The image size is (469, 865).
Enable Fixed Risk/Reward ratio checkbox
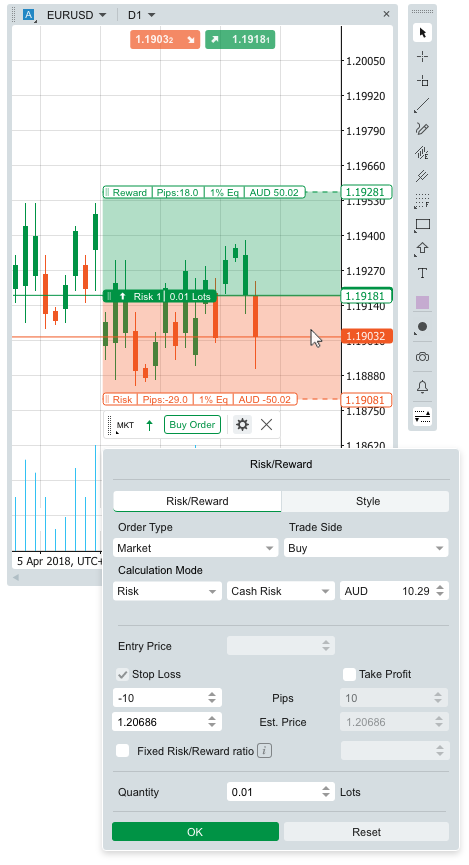tap(122, 751)
